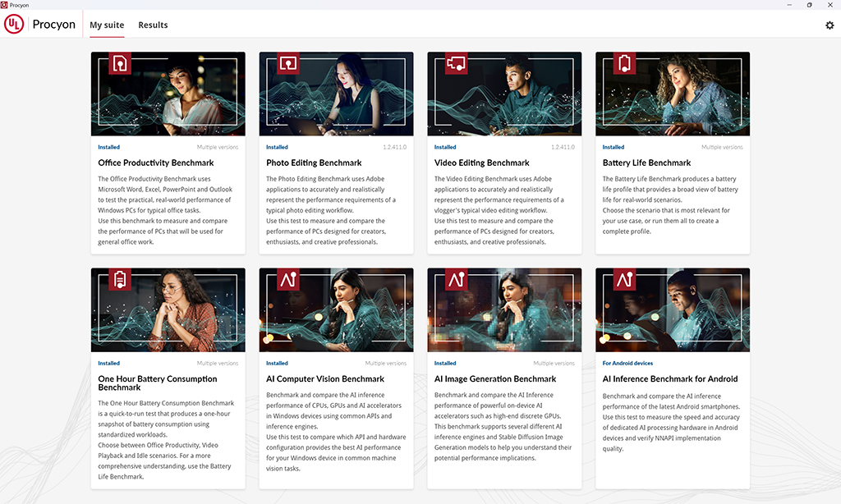Viewport: 841px width, 504px height.
Task: Click the Office Productivity document icon badge
Action: tap(120, 63)
